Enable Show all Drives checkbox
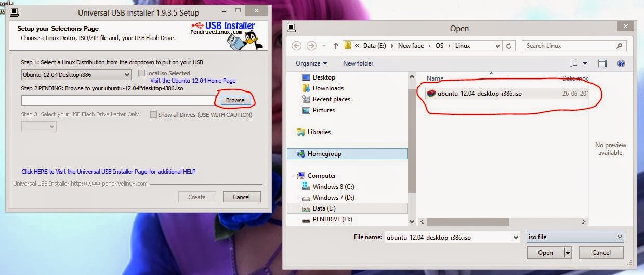This screenshot has height=275, width=644. pyautogui.click(x=153, y=114)
